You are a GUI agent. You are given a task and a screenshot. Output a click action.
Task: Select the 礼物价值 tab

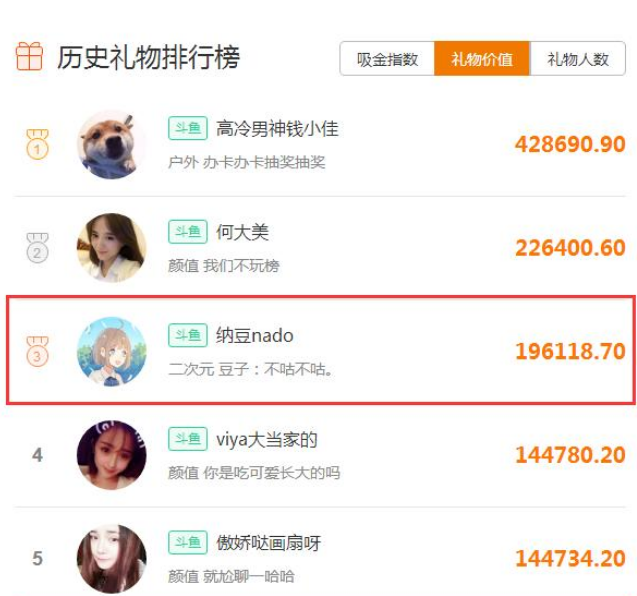tap(482, 59)
